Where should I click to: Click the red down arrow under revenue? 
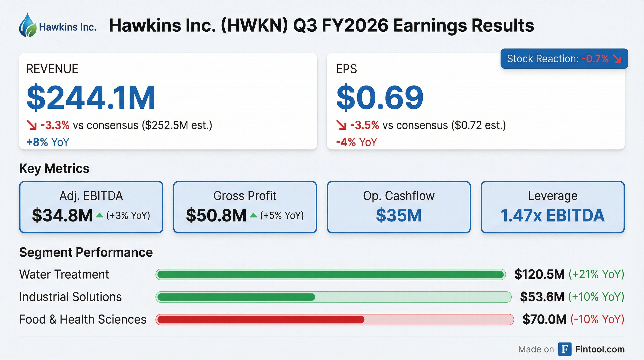point(32,125)
